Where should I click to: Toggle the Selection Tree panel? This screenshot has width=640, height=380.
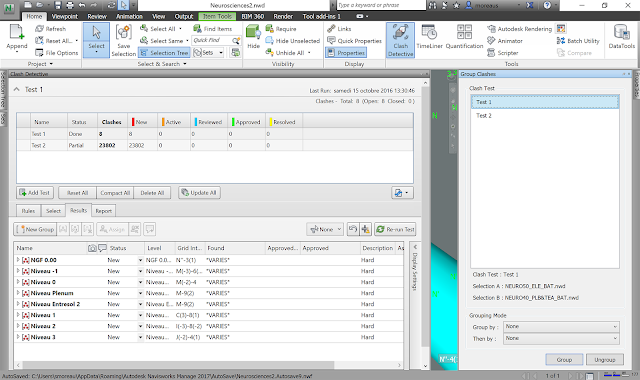click(x=164, y=53)
